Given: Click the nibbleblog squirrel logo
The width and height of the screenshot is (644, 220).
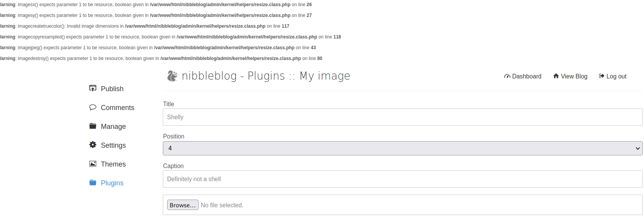Looking at the screenshot, I should point(172,76).
